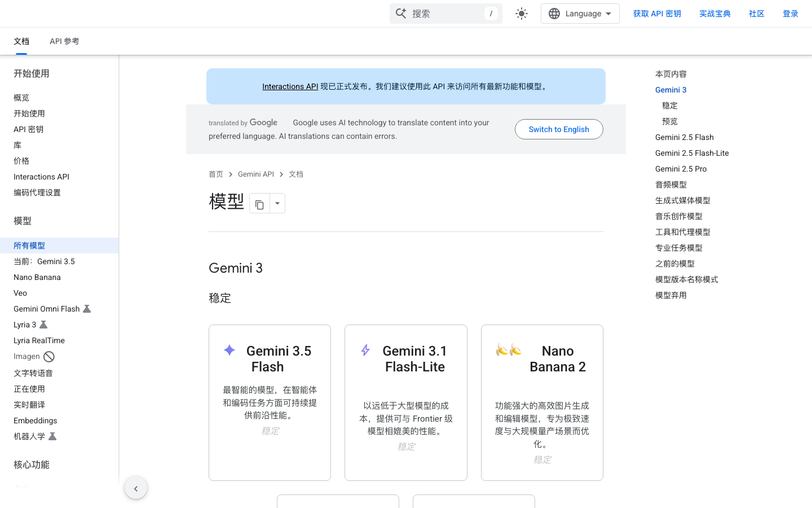
Task: Jump to 预览 in page contents
Action: point(670,121)
